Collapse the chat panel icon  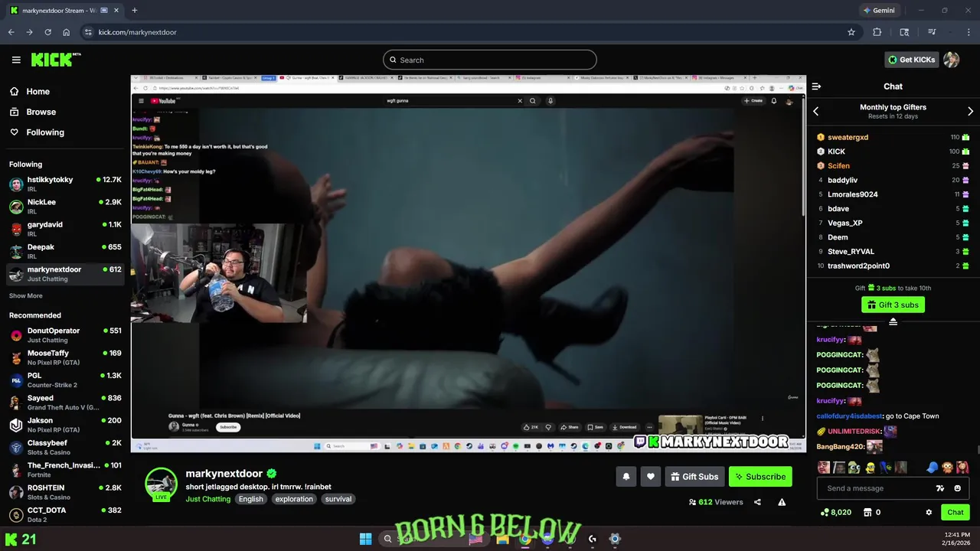click(x=816, y=86)
